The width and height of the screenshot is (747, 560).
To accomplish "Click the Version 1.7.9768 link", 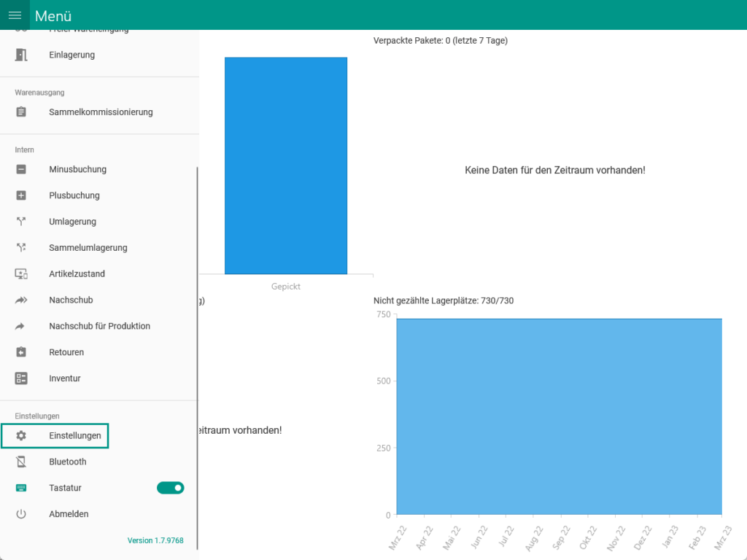I will pyautogui.click(x=155, y=540).
